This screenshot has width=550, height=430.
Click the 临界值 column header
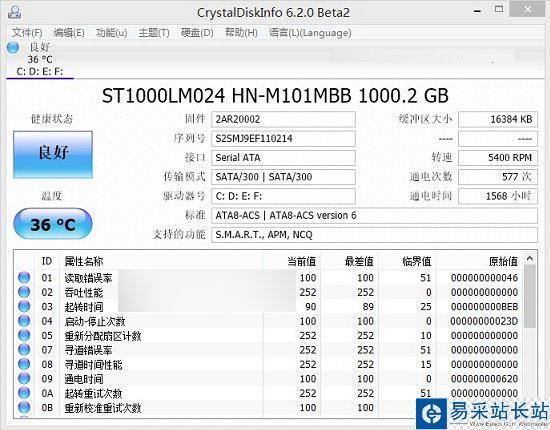pos(417,261)
